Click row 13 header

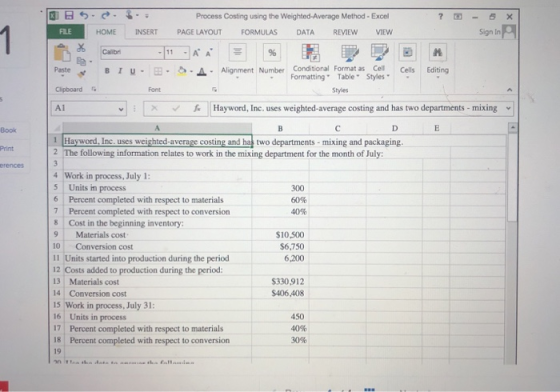pyautogui.click(x=56, y=281)
